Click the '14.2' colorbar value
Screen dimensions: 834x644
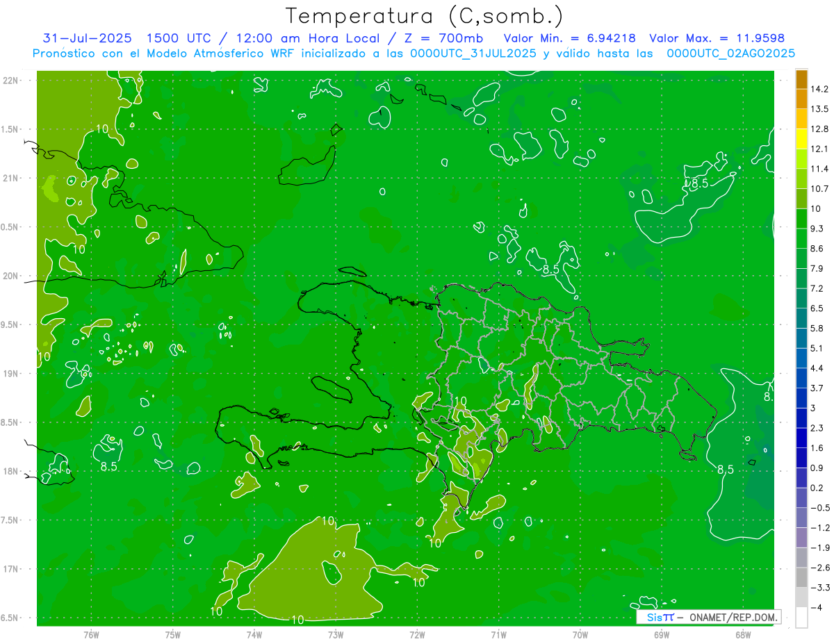click(820, 89)
